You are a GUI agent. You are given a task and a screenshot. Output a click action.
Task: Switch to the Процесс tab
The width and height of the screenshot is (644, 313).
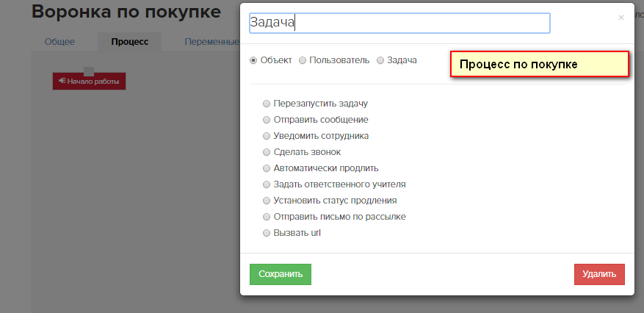130,42
